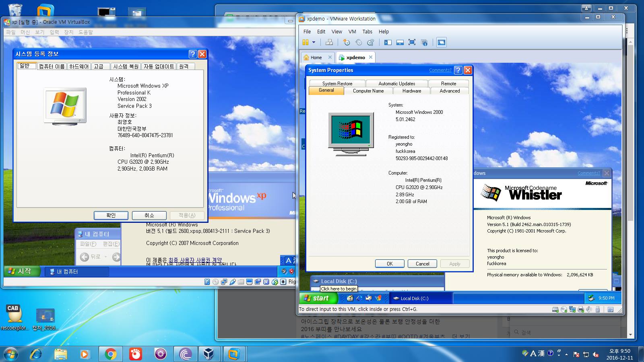Viewport: 644px width, 362px height.
Task: Toggle VMware thumbnail bar view icon
Action: [x=400, y=42]
